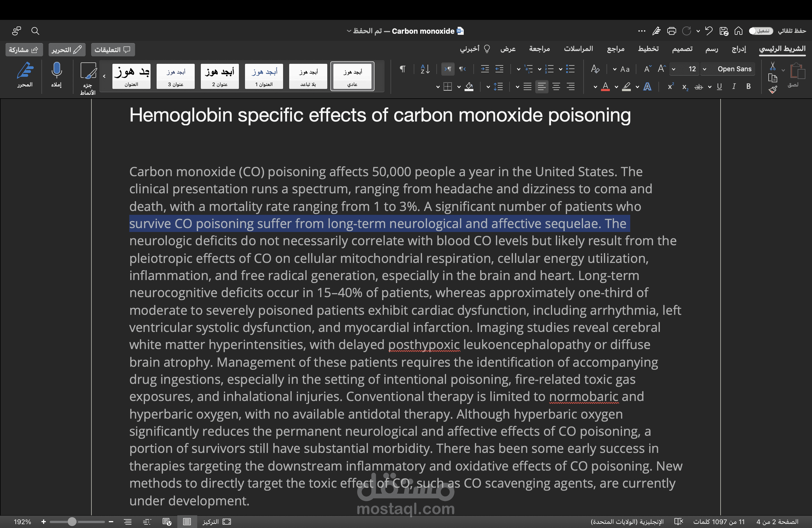812x528 pixels.
Task: Open the Editor proofing tool
Action: pyautogui.click(x=25, y=75)
